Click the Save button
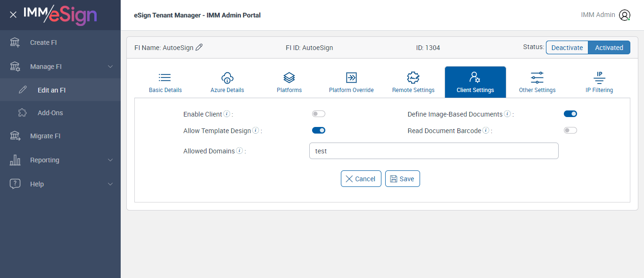 tap(403, 179)
